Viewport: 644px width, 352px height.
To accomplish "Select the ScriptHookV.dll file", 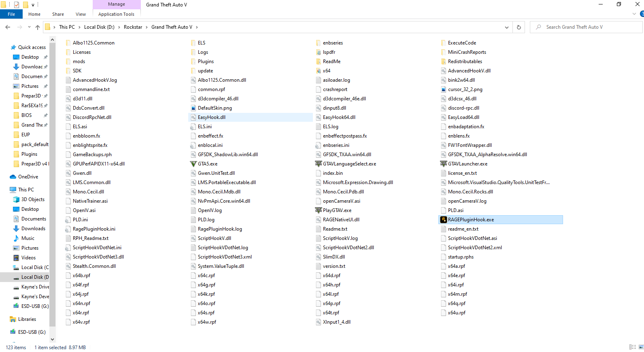I will pyautogui.click(x=215, y=238).
